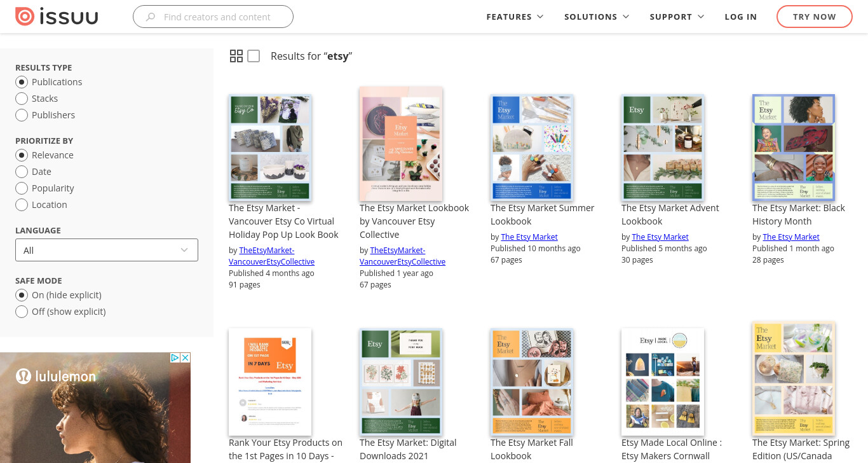The height and width of the screenshot is (463, 868).
Task: Expand the Solutions menu
Action: 597,17
